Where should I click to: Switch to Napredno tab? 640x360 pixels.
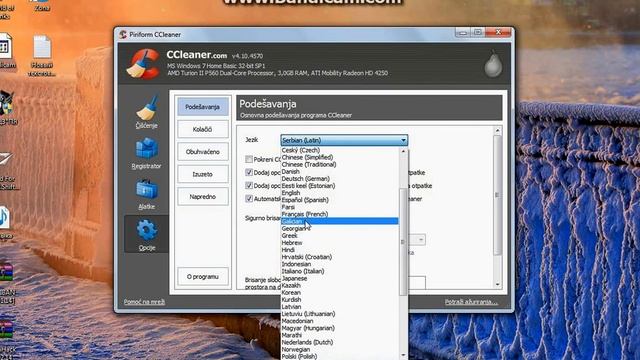click(x=202, y=197)
